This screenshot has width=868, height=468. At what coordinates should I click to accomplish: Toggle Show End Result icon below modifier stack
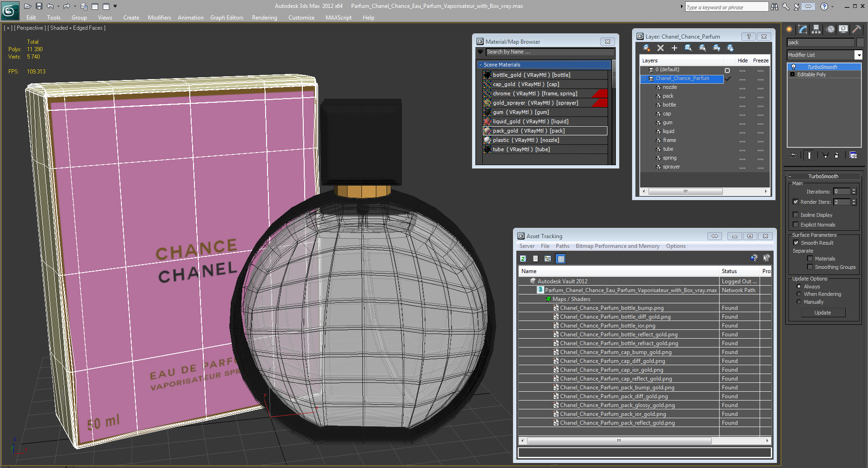click(x=809, y=155)
